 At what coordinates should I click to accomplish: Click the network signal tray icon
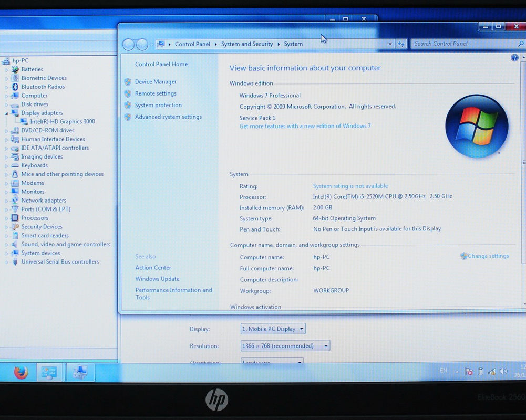tap(492, 371)
